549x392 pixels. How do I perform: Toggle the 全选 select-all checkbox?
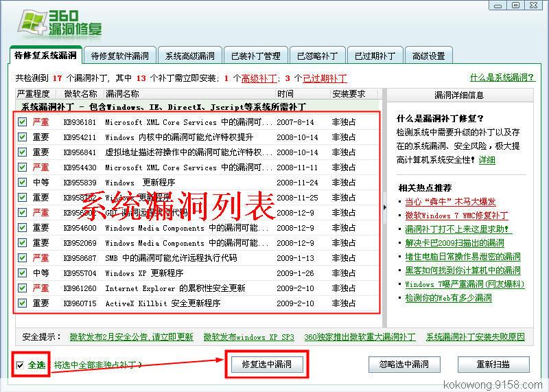[21, 365]
